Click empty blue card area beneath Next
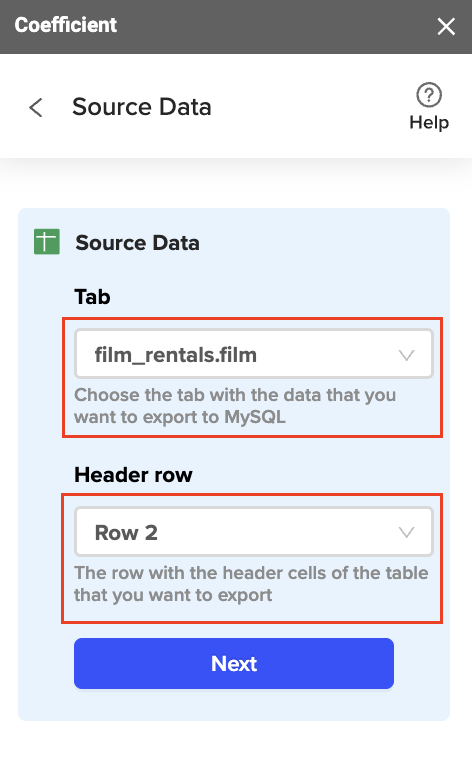Screen dimensions: 472x770 pyautogui.click(x=234, y=705)
